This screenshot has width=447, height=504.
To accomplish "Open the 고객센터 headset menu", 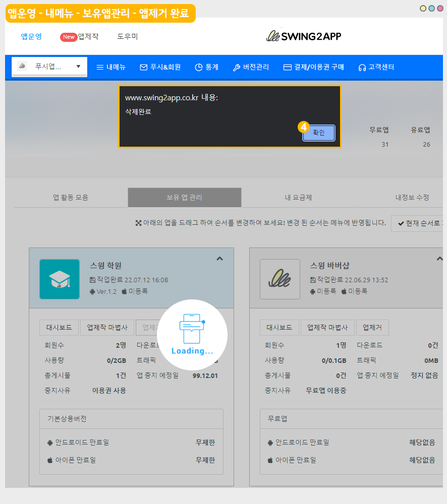I will click(x=376, y=67).
